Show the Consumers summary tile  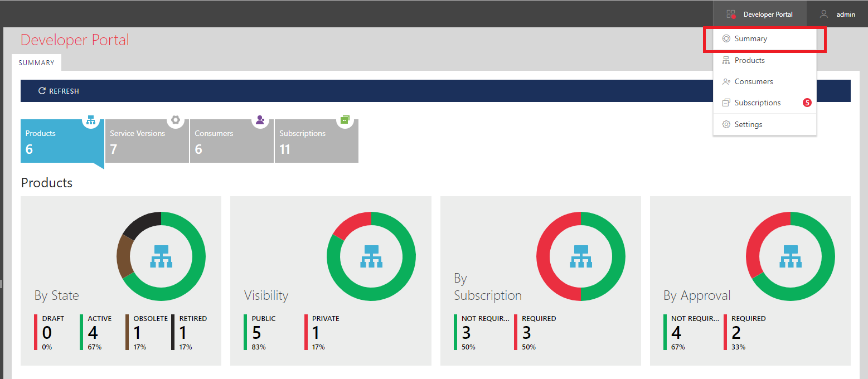pos(232,141)
